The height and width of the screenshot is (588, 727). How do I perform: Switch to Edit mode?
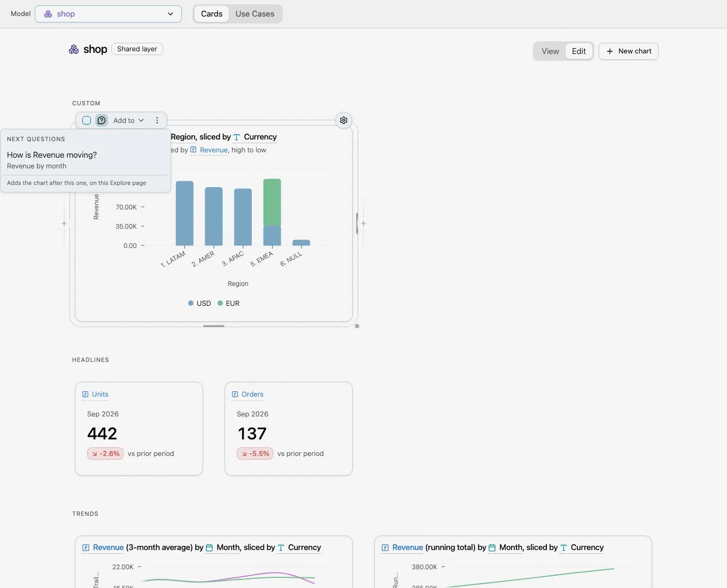pyautogui.click(x=579, y=51)
